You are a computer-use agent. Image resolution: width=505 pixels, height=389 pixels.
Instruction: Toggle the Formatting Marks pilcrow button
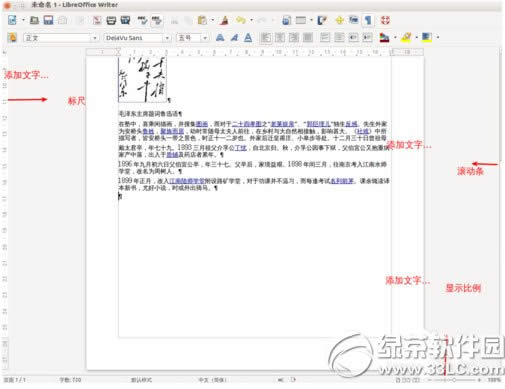(x=368, y=20)
